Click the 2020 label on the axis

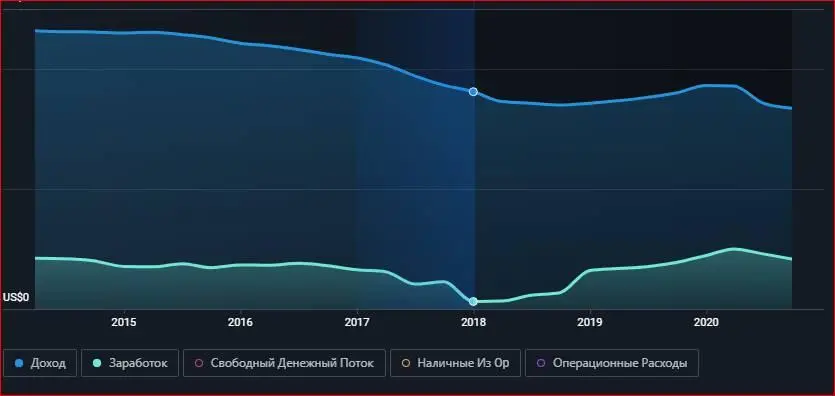click(x=706, y=323)
